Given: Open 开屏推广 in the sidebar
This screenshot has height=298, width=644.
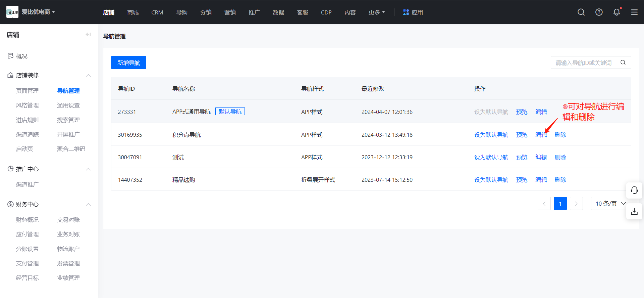Looking at the screenshot, I should pos(68,134).
